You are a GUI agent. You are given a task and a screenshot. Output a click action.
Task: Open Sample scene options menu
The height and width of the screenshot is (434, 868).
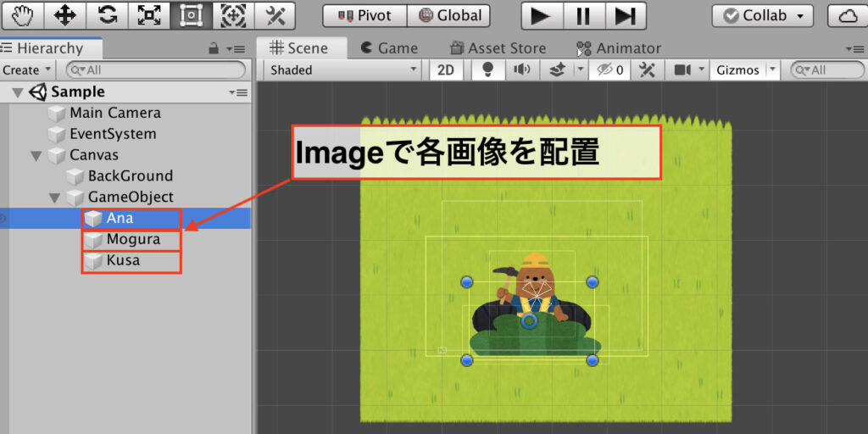coord(238,92)
